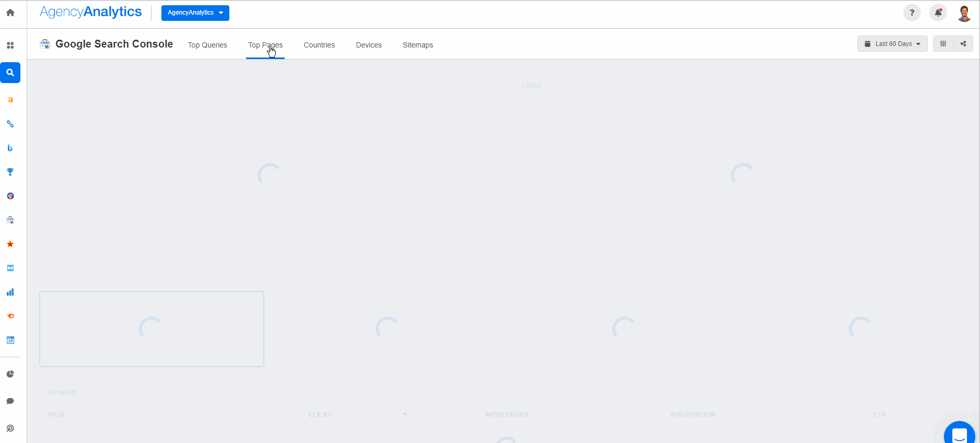The width and height of the screenshot is (980, 443).
Task: Open the Bing integration icon in sidebar
Action: [x=10, y=148]
